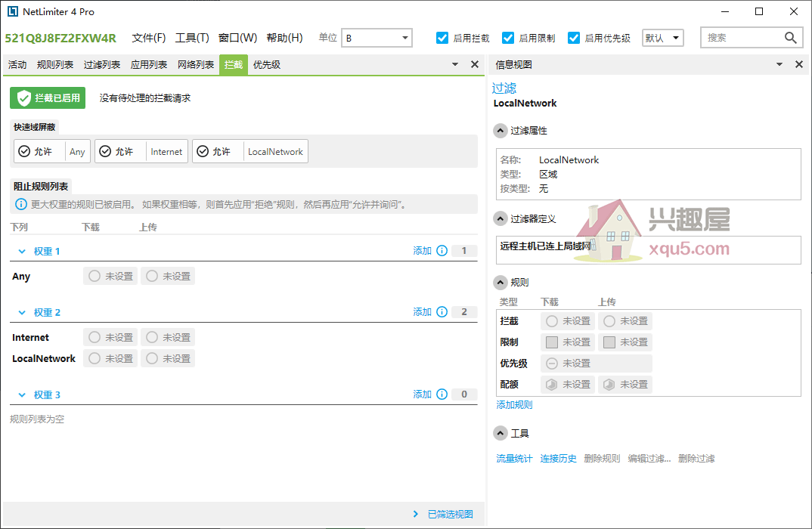Click the 已筛选视图 label
Viewport: 812px width, 529px height.
450,514
